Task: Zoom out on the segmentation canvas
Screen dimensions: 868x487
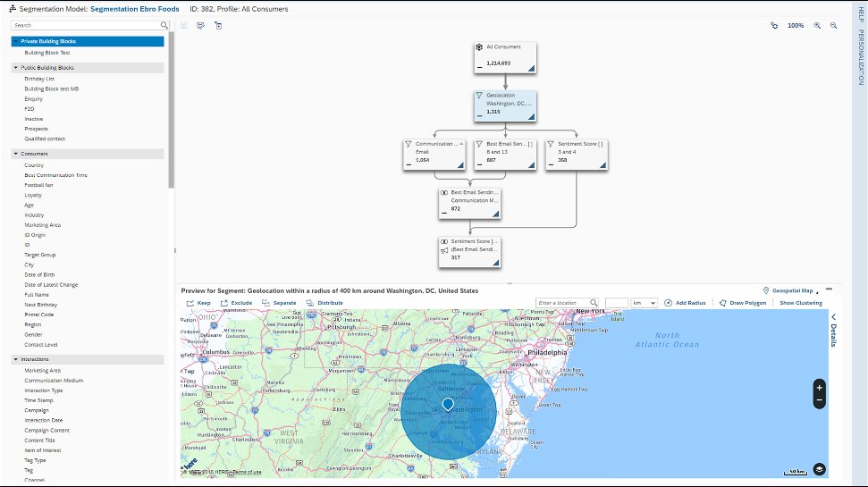Action: (x=833, y=25)
